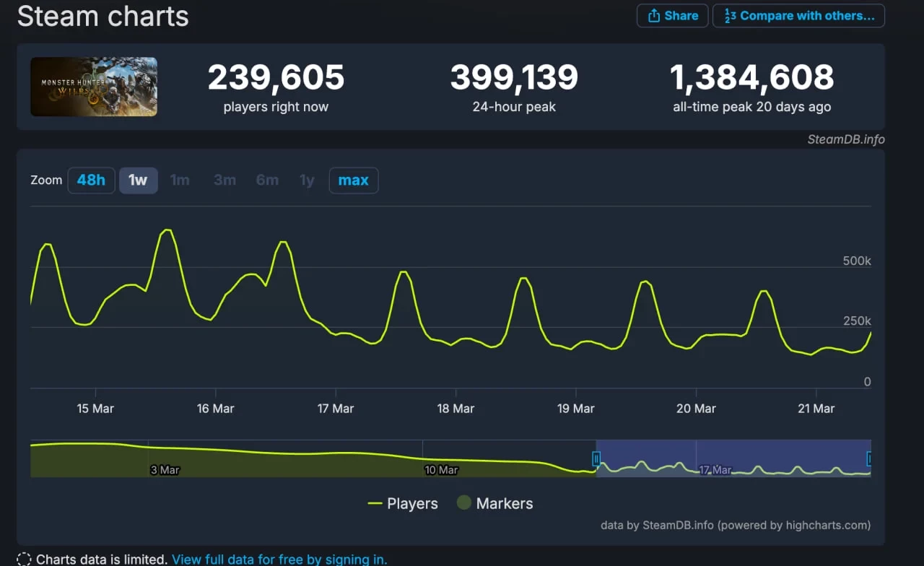Show the max time range
924x566 pixels.
coord(353,180)
